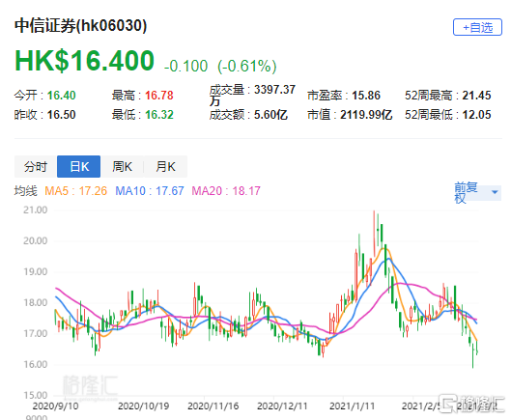Click the 均线 moving average label
This screenshot has height=420, width=511.
pos(26,190)
